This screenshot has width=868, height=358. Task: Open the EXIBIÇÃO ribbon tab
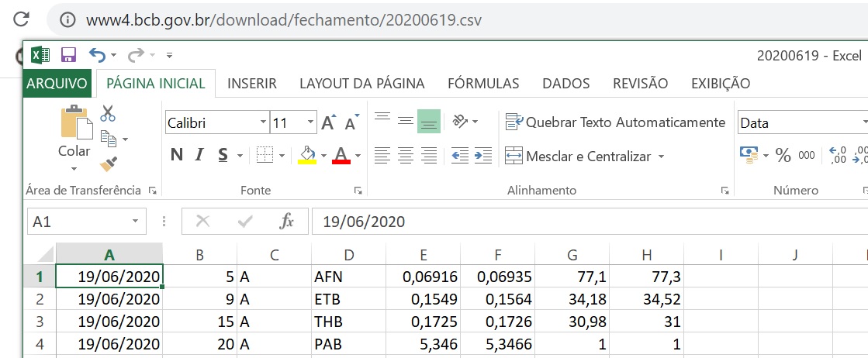point(721,84)
